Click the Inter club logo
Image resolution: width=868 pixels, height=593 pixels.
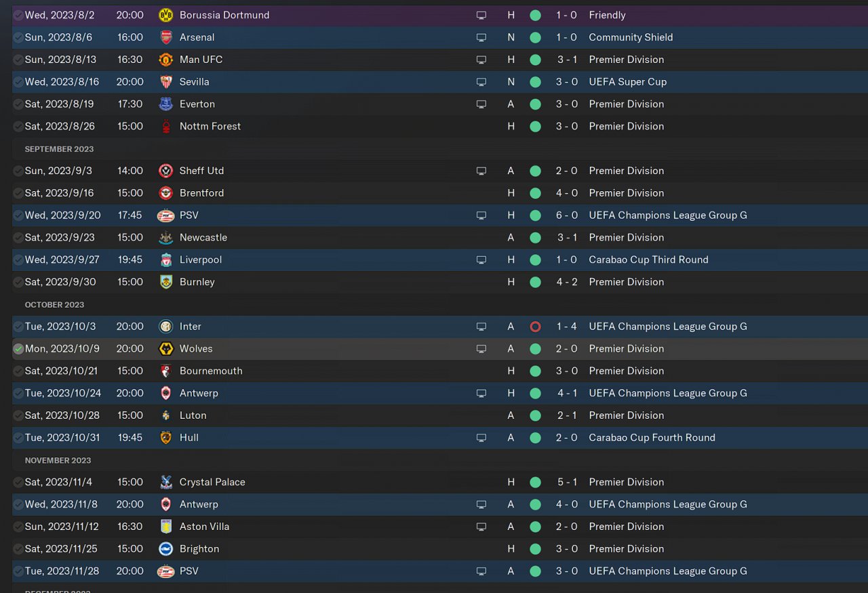coord(165,327)
